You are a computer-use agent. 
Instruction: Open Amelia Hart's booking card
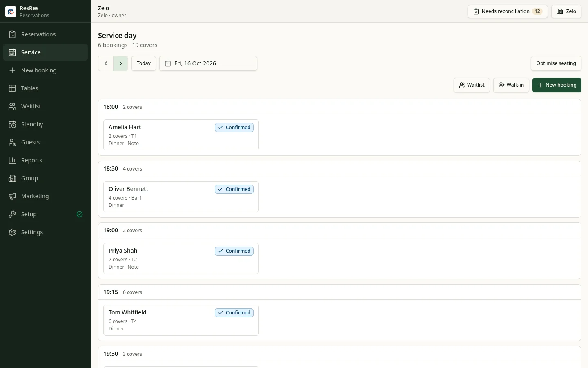pyautogui.click(x=181, y=135)
